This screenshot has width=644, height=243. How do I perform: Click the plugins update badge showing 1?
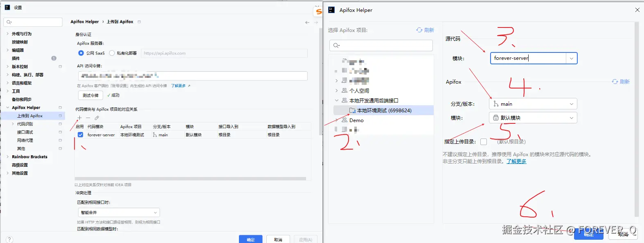click(54, 58)
